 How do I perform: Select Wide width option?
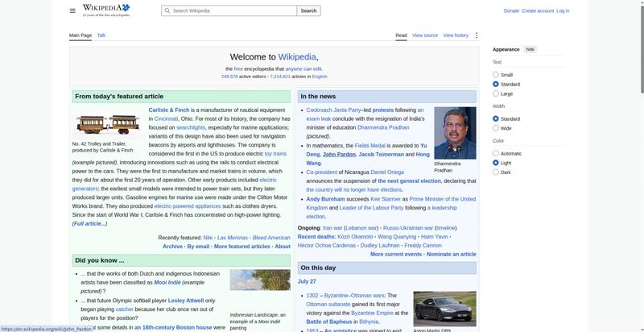coord(496,128)
